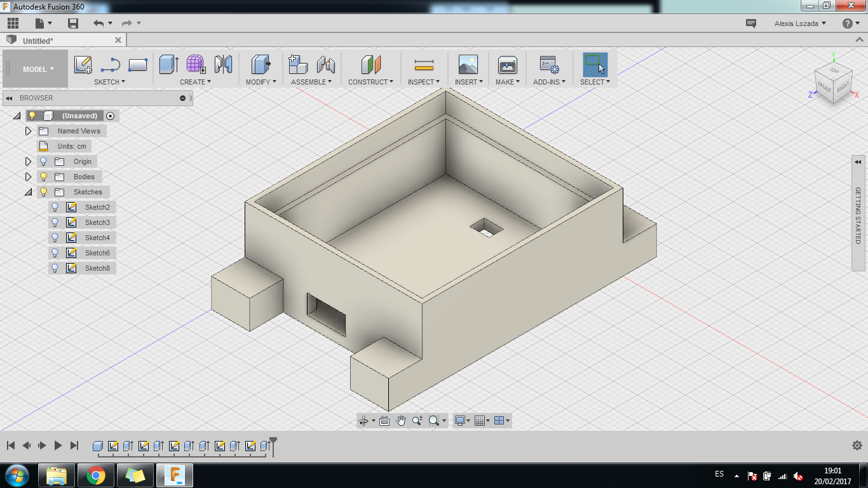
Task: Open the comments icon beside the user name
Action: tap(751, 24)
